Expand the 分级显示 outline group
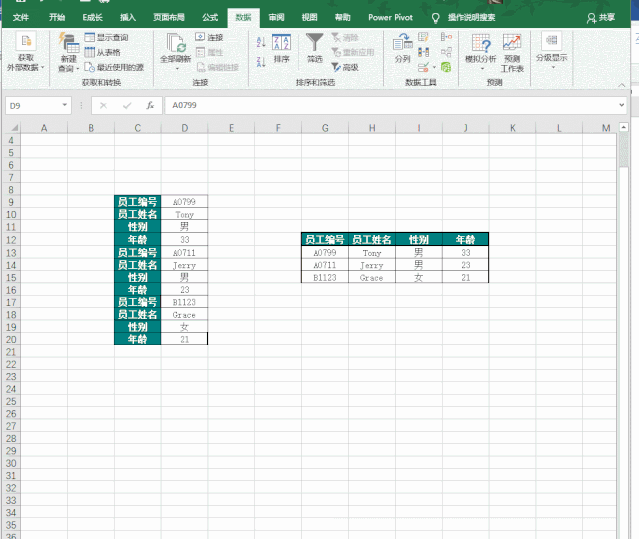The height and width of the screenshot is (539, 639). pos(551,51)
